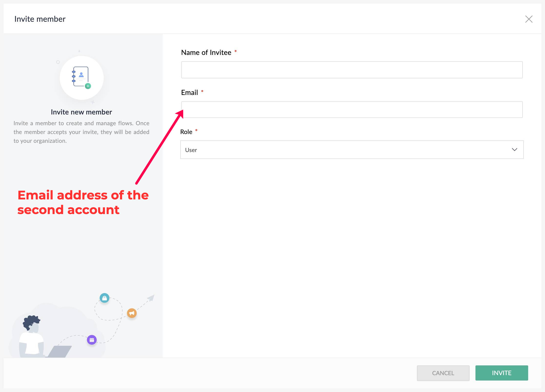This screenshot has height=392, width=545.
Task: Click the purple calendar icon
Action: pyautogui.click(x=92, y=340)
